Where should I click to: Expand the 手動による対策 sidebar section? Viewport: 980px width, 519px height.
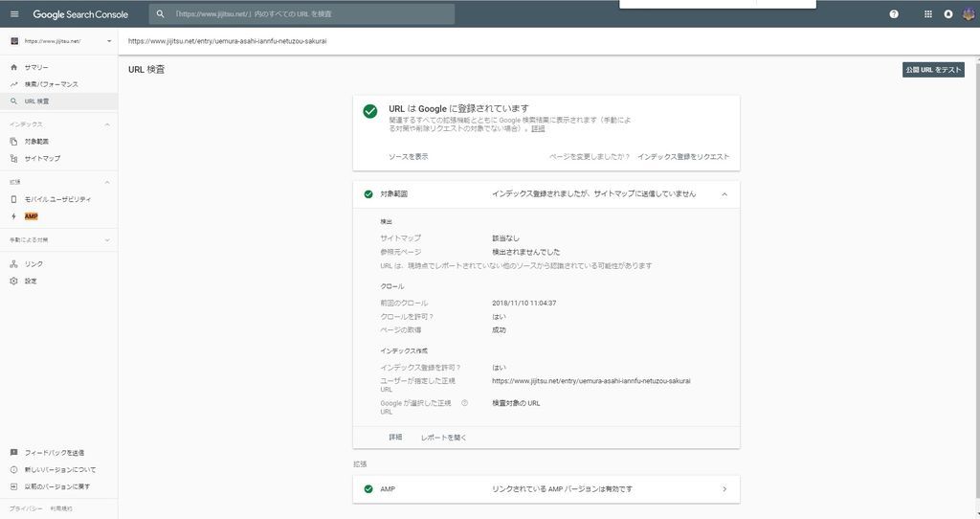pyautogui.click(x=107, y=240)
